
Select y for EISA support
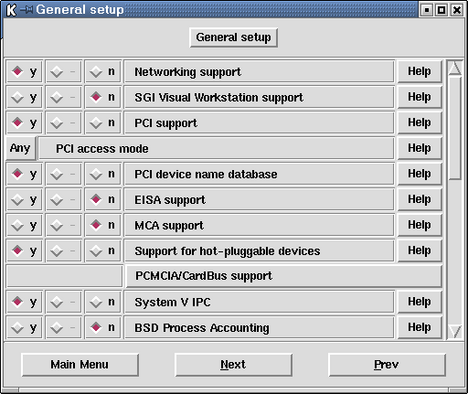click(24, 199)
